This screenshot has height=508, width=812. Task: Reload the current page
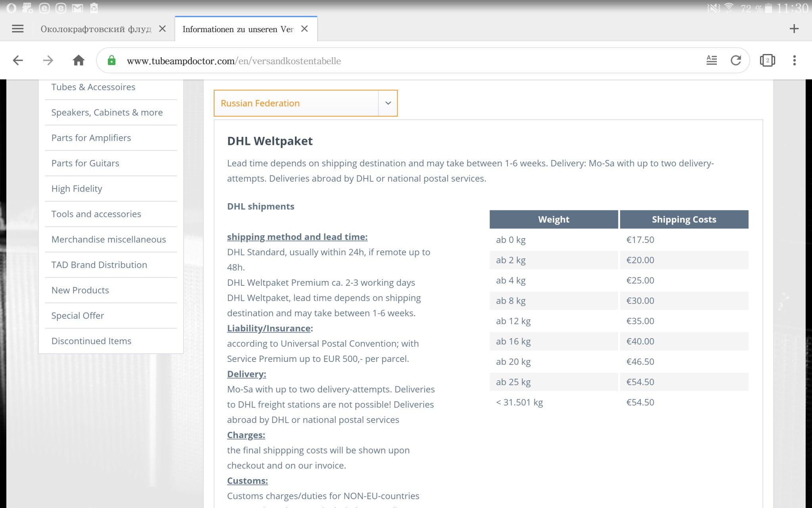point(736,60)
